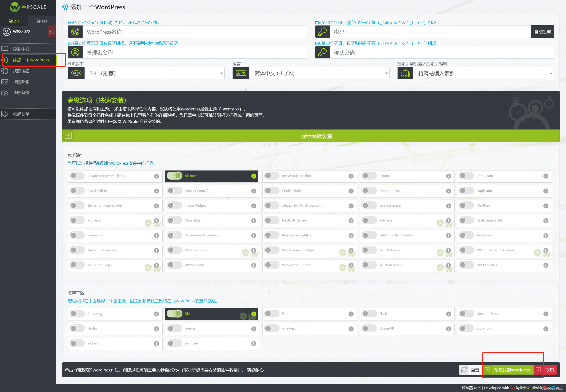Click the info icon for OceanWP theme
This screenshot has height=392, width=566.
[x=449, y=329]
